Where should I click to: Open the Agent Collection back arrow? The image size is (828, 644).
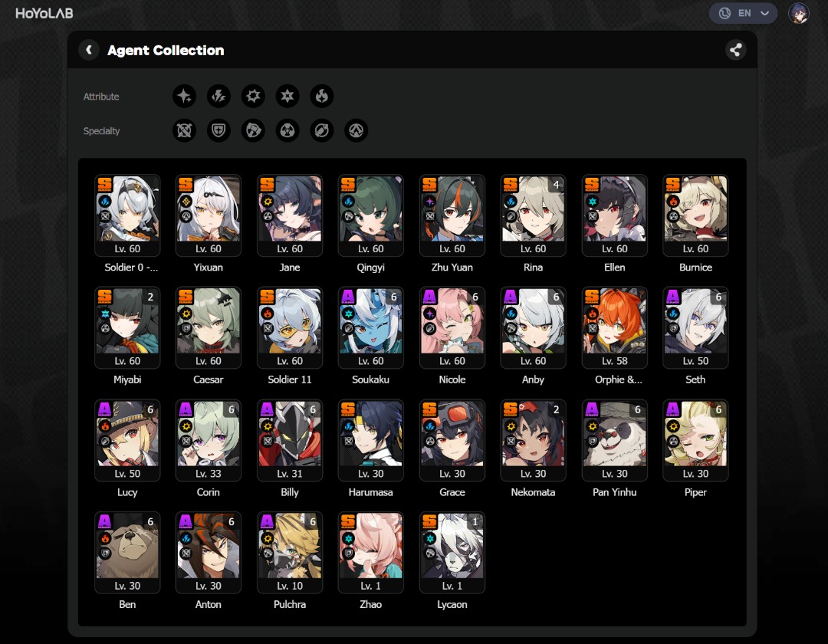coord(89,49)
